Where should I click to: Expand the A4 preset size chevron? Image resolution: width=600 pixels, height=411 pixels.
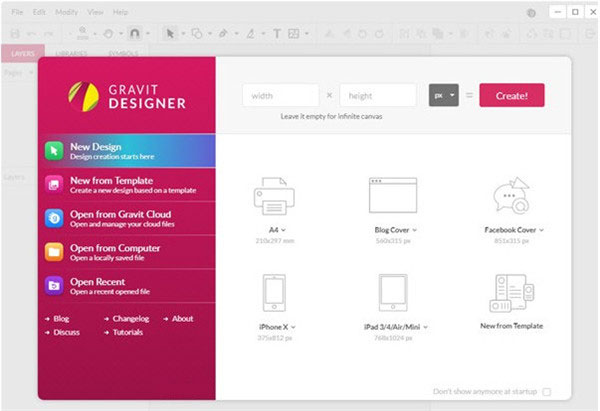coord(283,230)
